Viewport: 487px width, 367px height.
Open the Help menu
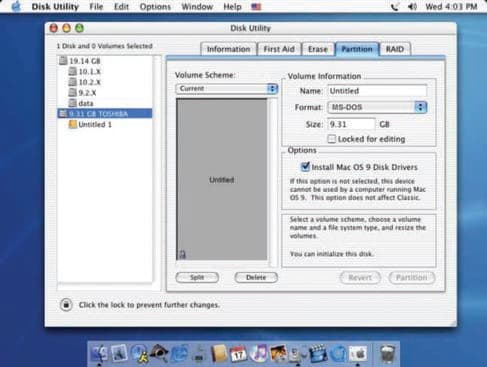pyautogui.click(x=232, y=7)
